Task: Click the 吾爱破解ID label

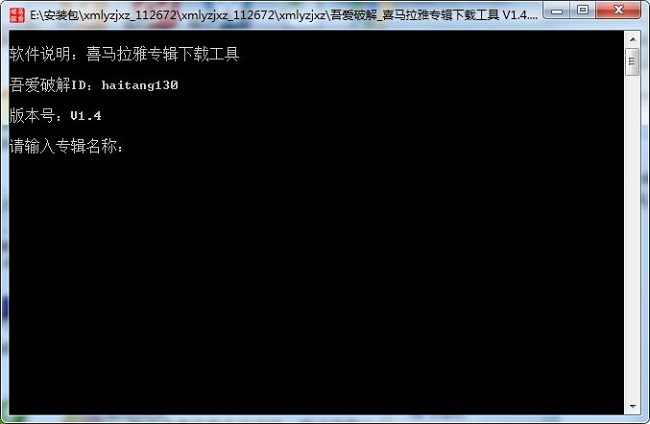Action: pyautogui.click(x=48, y=85)
